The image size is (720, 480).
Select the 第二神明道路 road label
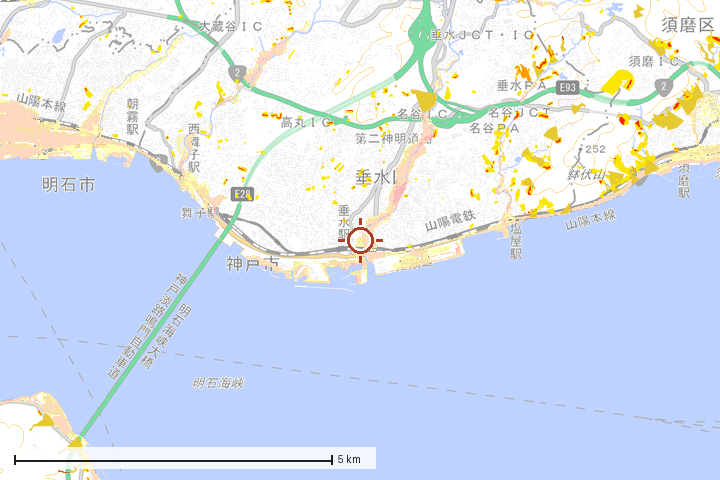click(394, 138)
